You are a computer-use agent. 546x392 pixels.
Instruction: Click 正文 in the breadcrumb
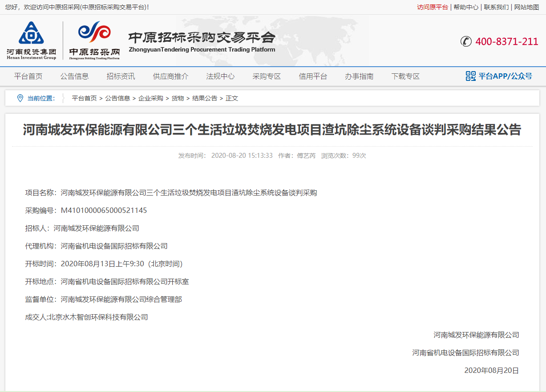tap(232, 98)
